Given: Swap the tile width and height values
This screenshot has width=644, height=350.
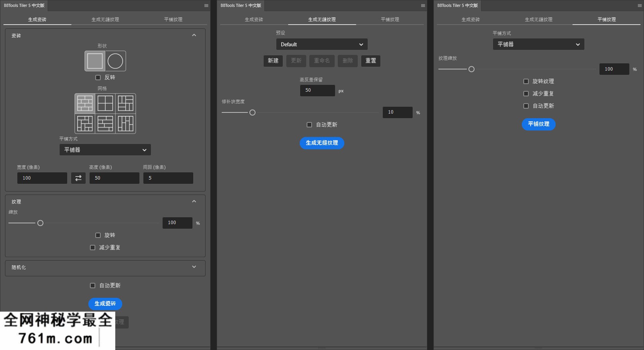Looking at the screenshot, I should click(x=78, y=178).
